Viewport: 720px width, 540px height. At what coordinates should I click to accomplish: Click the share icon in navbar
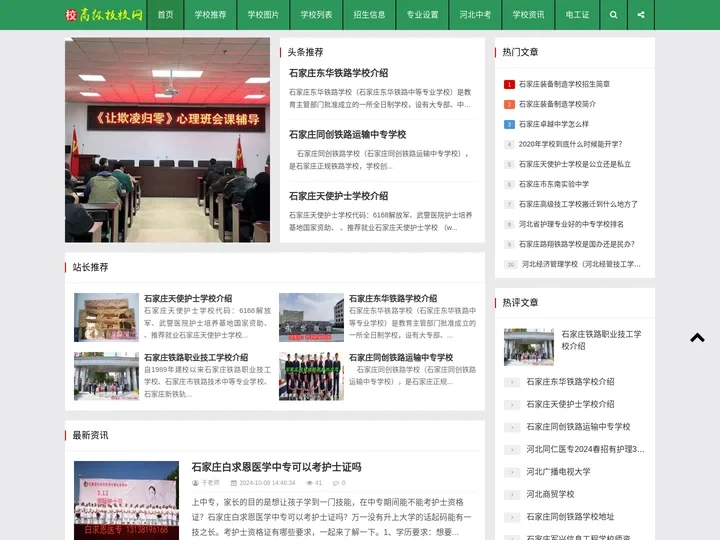pos(641,15)
